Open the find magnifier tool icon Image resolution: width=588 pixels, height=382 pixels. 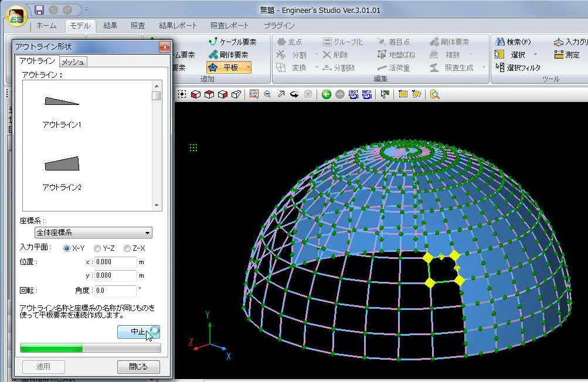point(434,94)
